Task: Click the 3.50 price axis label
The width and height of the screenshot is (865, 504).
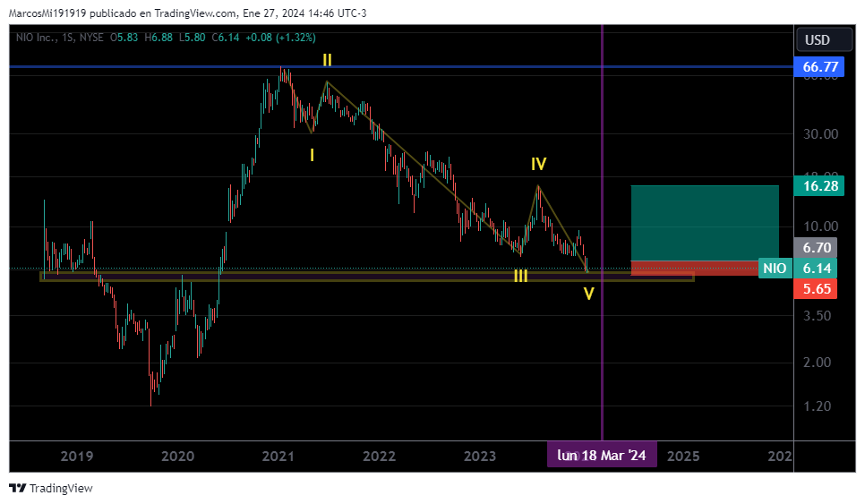Action: click(817, 315)
